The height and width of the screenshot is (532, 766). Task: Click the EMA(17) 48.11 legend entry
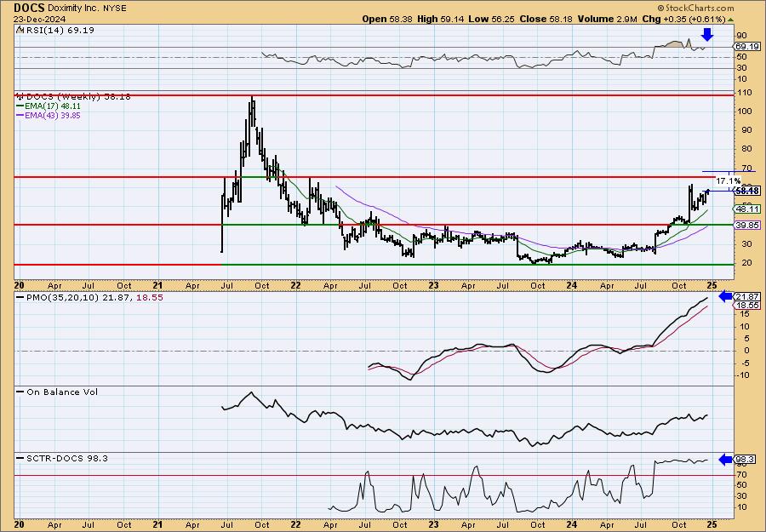[x=49, y=106]
